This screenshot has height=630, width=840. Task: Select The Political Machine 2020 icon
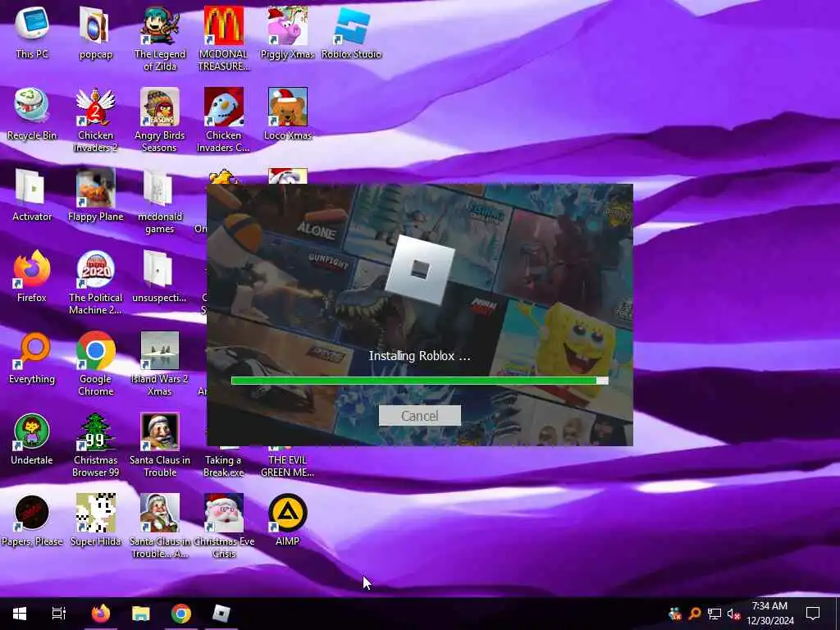(95, 283)
